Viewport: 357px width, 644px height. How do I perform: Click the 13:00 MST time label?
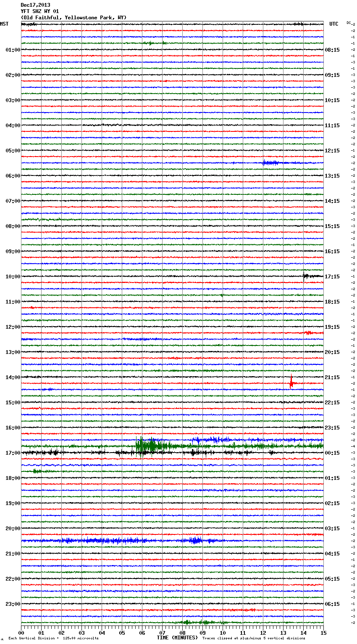click(x=13, y=352)
